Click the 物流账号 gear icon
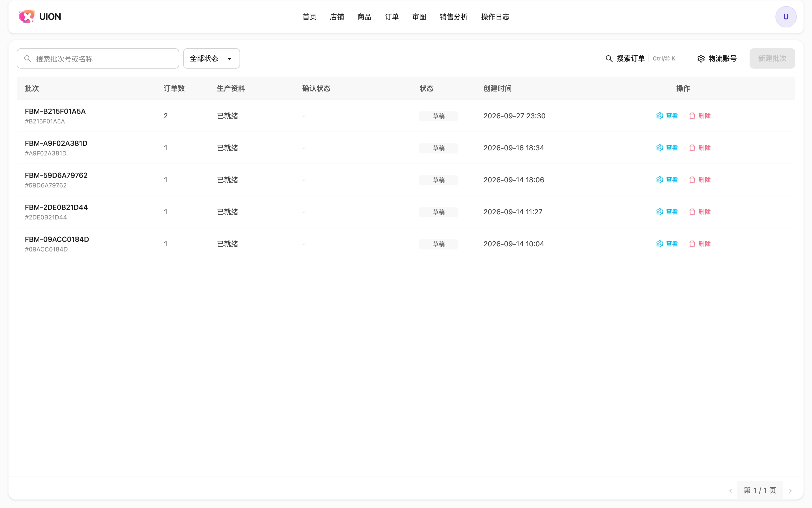The width and height of the screenshot is (812, 508). tap(701, 58)
